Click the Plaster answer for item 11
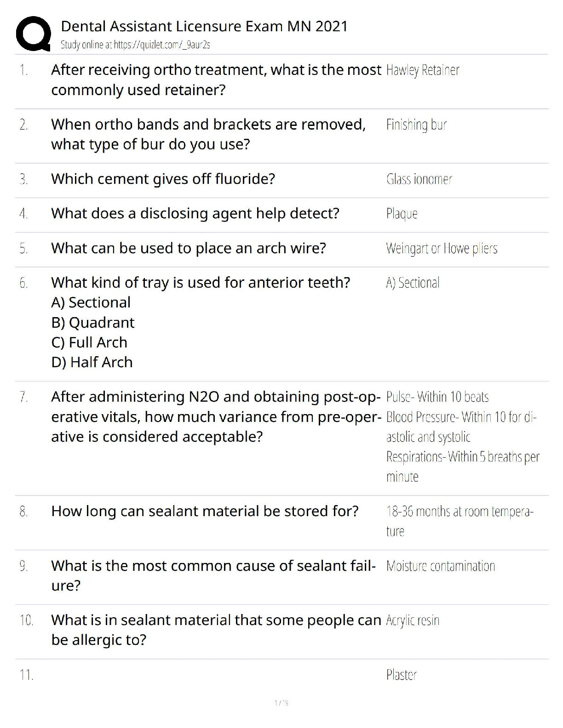Image resolution: width=563 pixels, height=728 pixels. pos(401,675)
